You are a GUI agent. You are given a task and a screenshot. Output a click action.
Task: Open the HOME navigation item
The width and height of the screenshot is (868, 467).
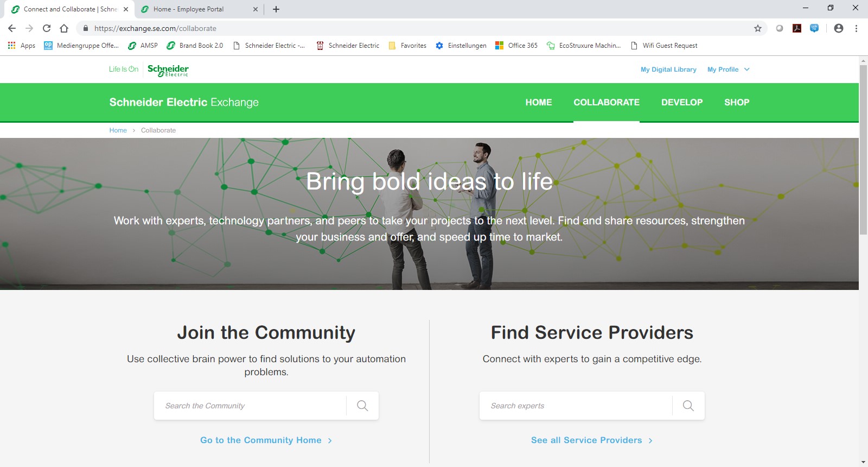tap(539, 102)
